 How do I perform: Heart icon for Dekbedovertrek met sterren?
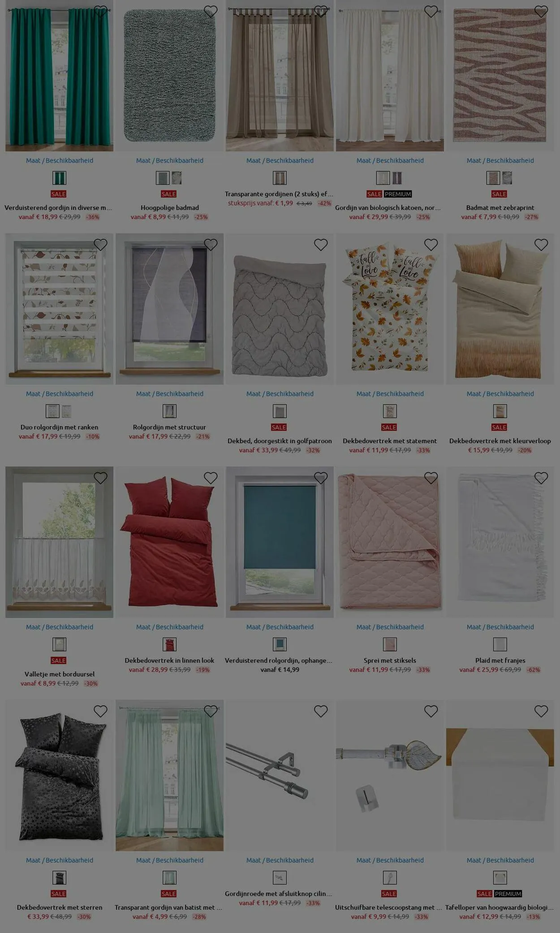pos(100,711)
